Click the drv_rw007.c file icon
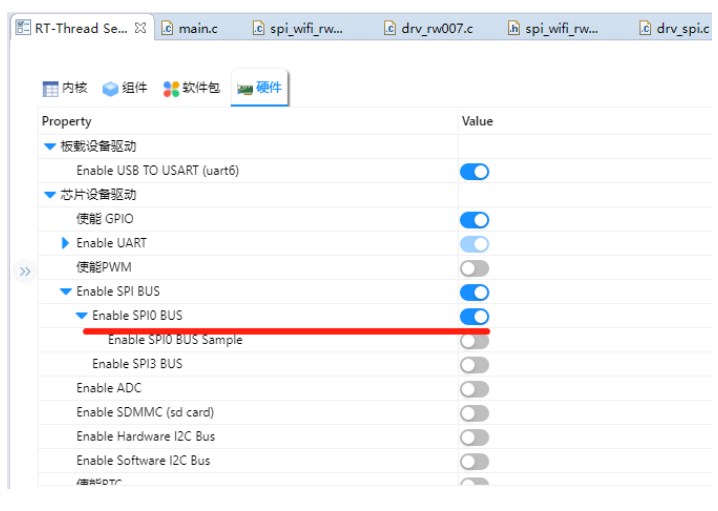 pyautogui.click(x=390, y=28)
